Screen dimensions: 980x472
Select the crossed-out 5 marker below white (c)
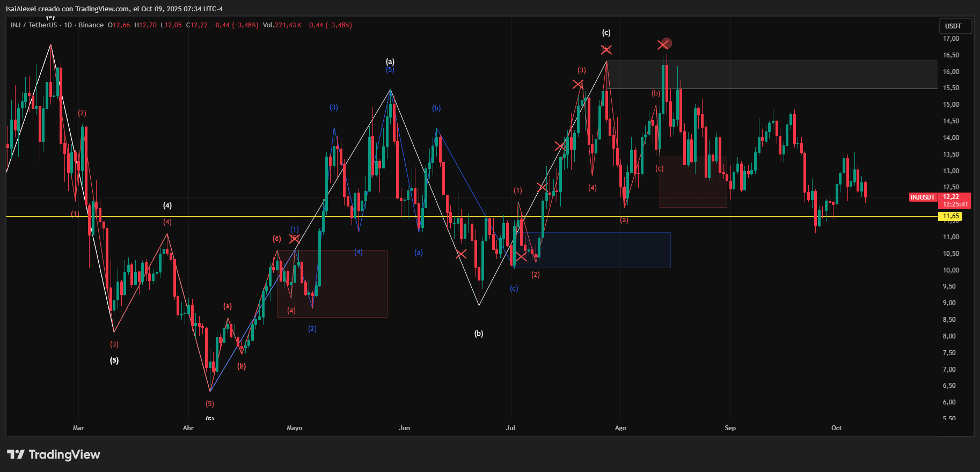coord(606,50)
